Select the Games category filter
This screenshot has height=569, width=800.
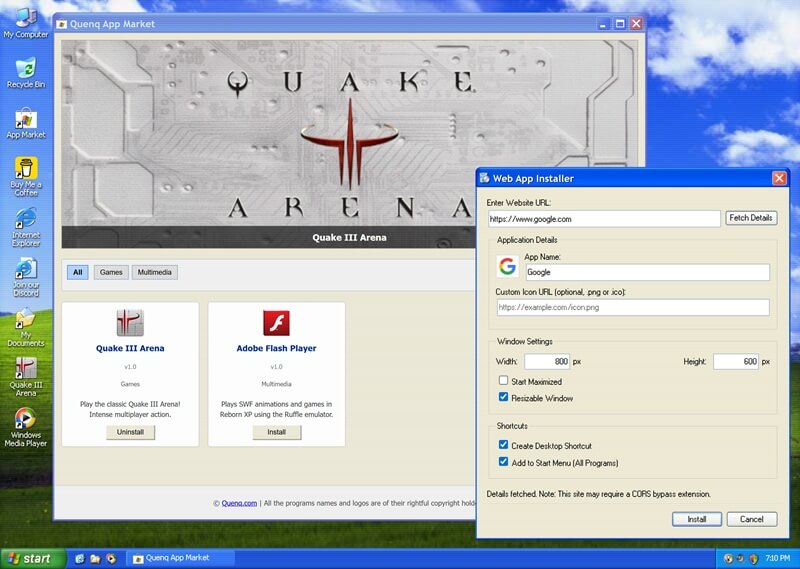pos(111,272)
